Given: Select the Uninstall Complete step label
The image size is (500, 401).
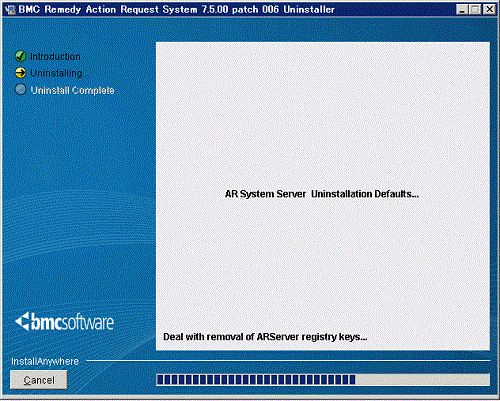Looking at the screenshot, I should point(72,90).
